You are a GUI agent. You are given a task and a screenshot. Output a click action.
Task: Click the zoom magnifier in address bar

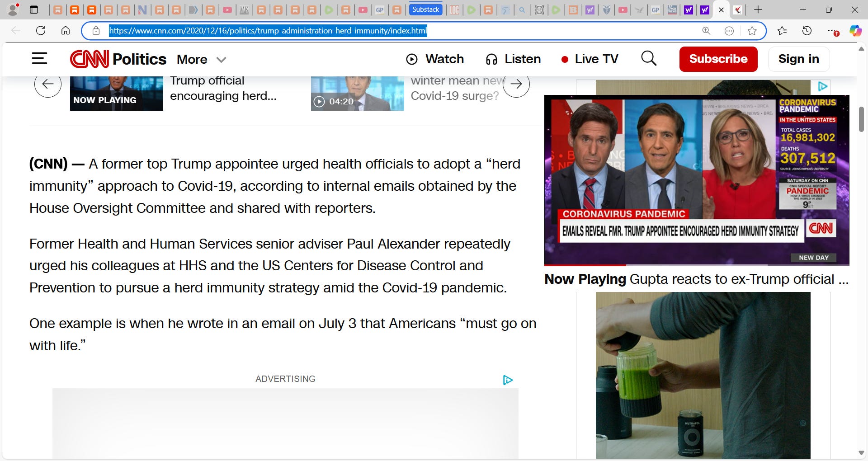click(706, 31)
